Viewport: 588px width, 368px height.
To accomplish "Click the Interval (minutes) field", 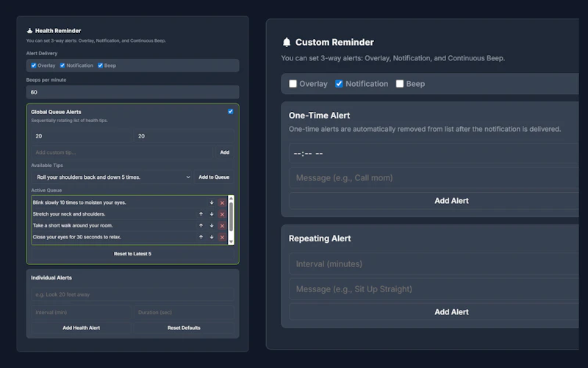I will click(434, 264).
